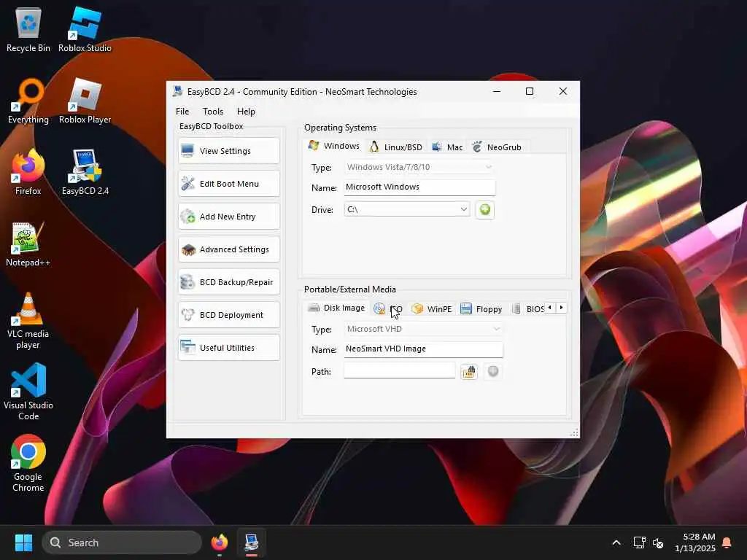Switch to the Linux/BSD tab
Image resolution: width=747 pixels, height=560 pixels.
[396, 147]
